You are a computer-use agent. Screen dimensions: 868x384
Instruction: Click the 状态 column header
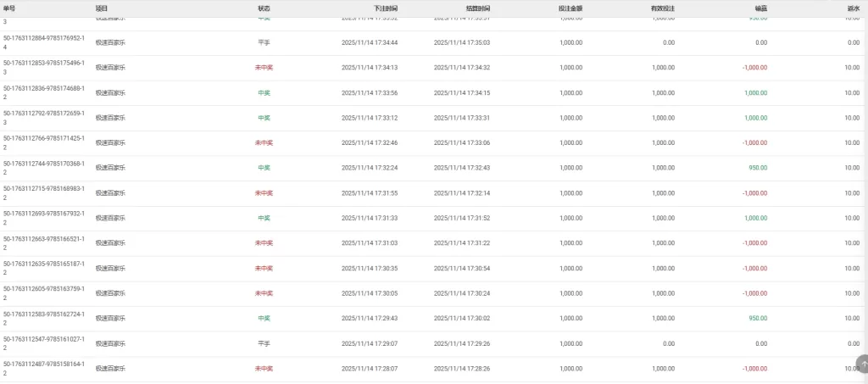264,8
